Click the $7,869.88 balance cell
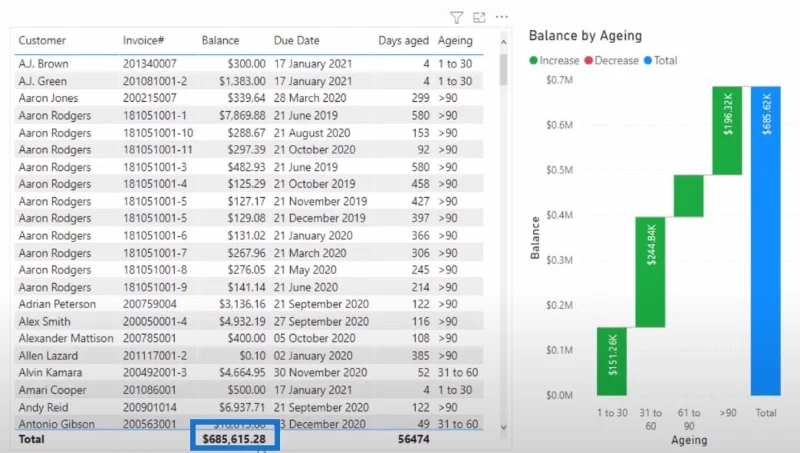The width and height of the screenshot is (800, 453). point(242,115)
